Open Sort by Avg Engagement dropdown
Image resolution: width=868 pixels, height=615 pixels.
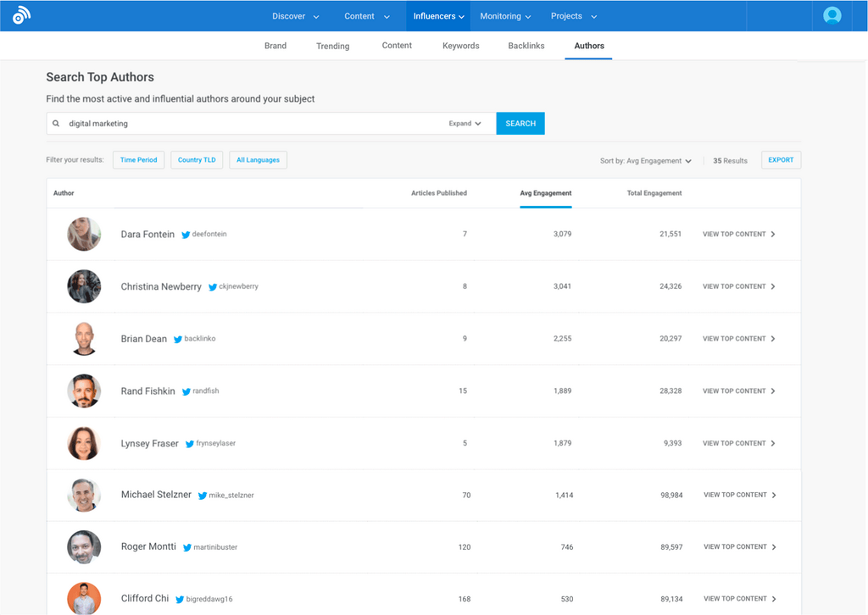coord(645,161)
